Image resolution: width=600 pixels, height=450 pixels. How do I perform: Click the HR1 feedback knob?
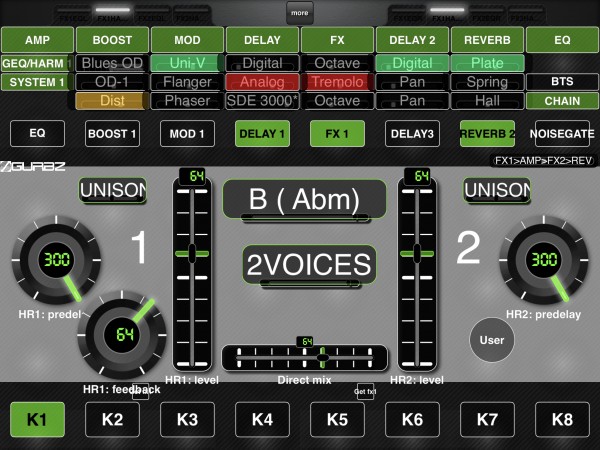coord(122,335)
